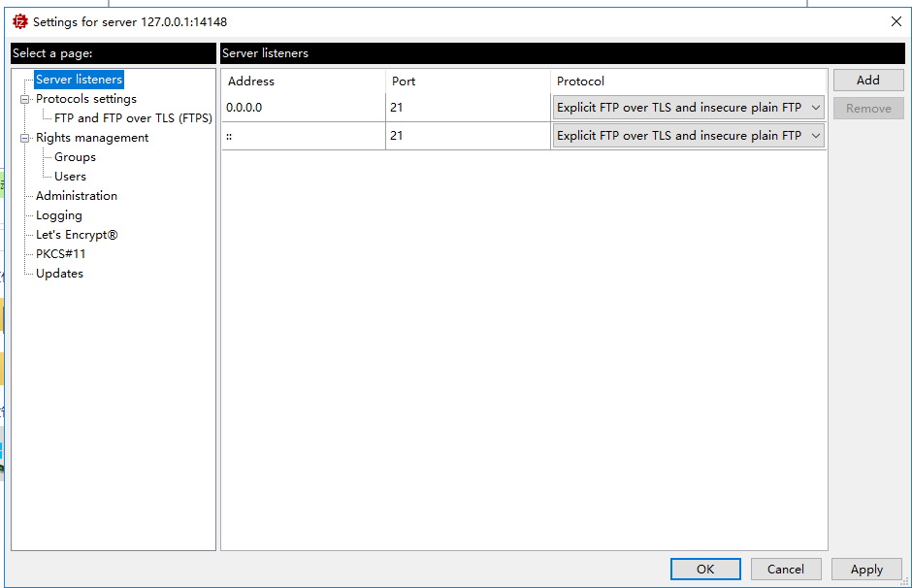Screen dimensions: 912x588
Task: Open Protocol dropdown for 0.0.0.0 listener
Action: coord(688,108)
